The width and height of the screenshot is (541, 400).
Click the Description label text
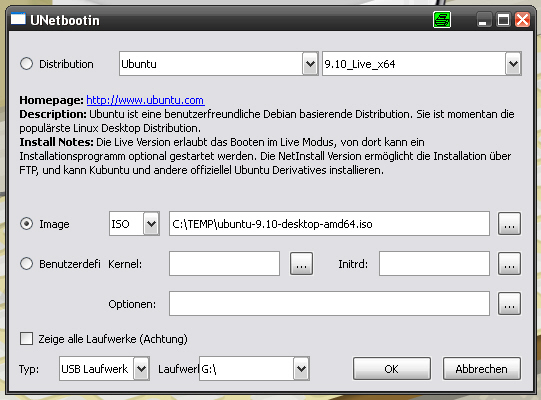point(53,114)
